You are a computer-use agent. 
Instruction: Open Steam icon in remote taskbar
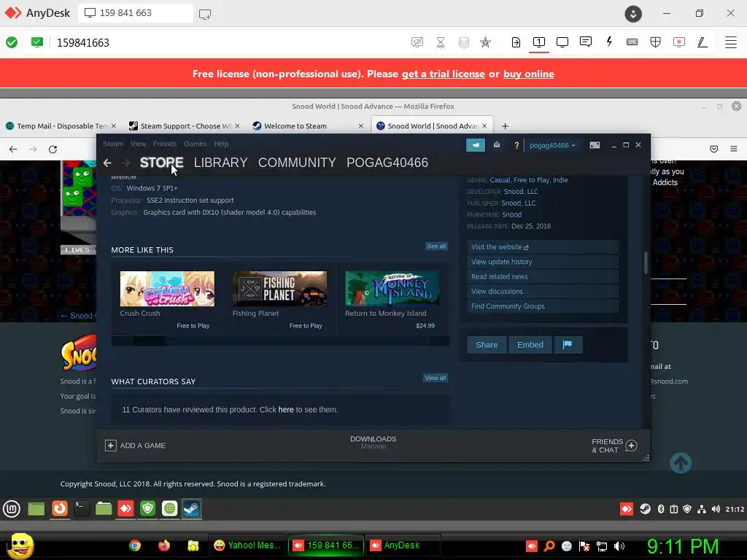[x=192, y=508]
